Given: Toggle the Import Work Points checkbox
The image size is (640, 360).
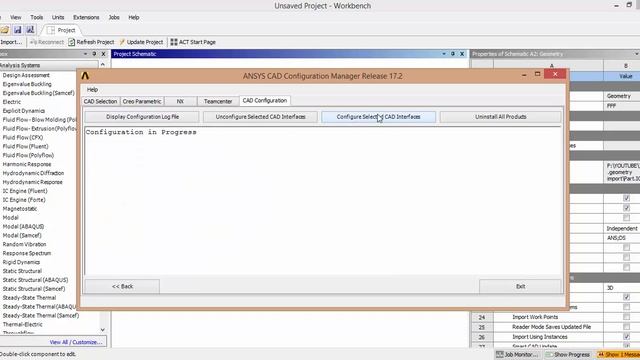Looking at the screenshot, I should click(626, 317).
